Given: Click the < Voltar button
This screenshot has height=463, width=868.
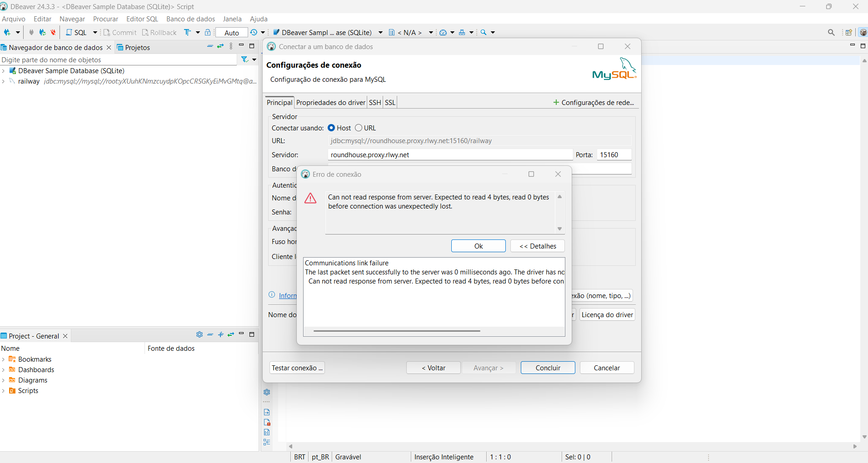Looking at the screenshot, I should pos(434,368).
